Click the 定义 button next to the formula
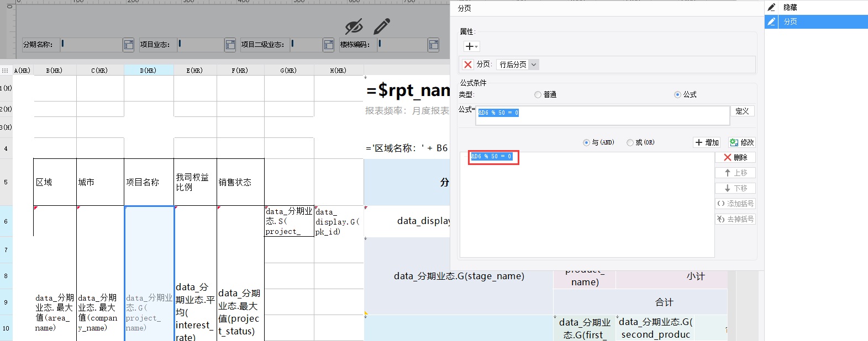 click(743, 111)
